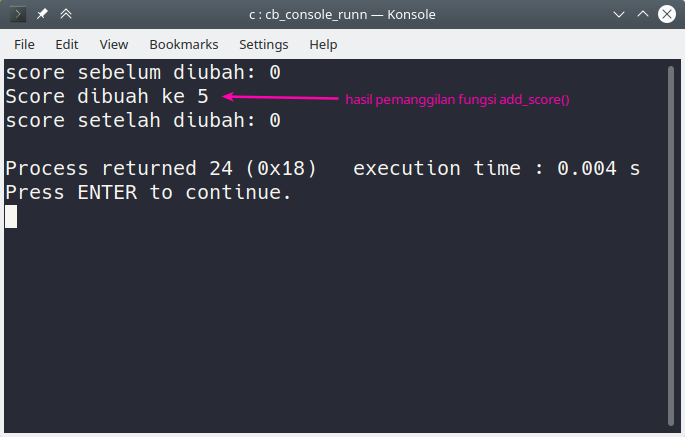Click the 'score setelah diubah: 0' line
Viewport: 685px width, 437px height.
(x=143, y=121)
